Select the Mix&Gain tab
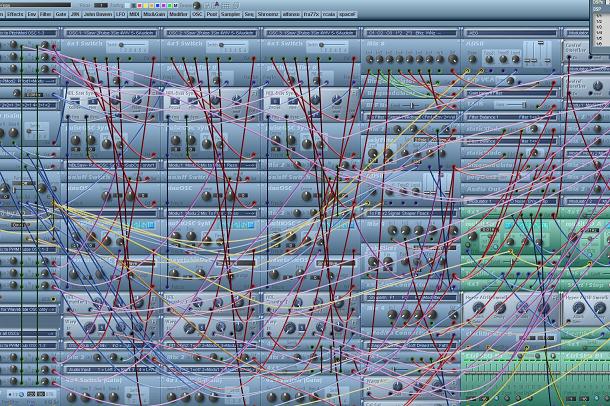The height and width of the screenshot is (406, 610). 154,14
